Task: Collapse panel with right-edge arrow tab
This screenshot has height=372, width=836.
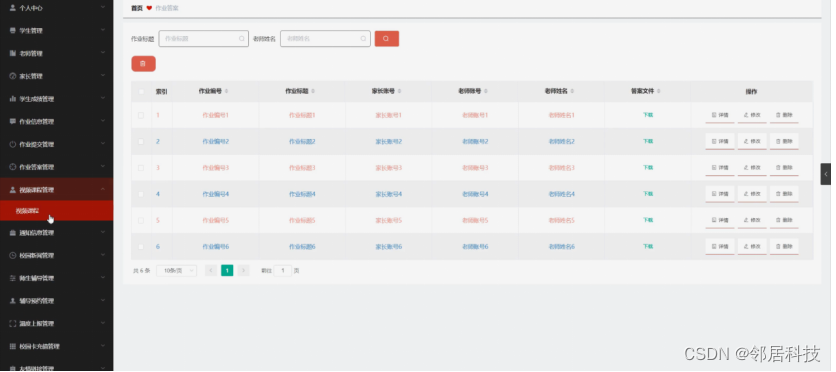Action: (x=825, y=174)
